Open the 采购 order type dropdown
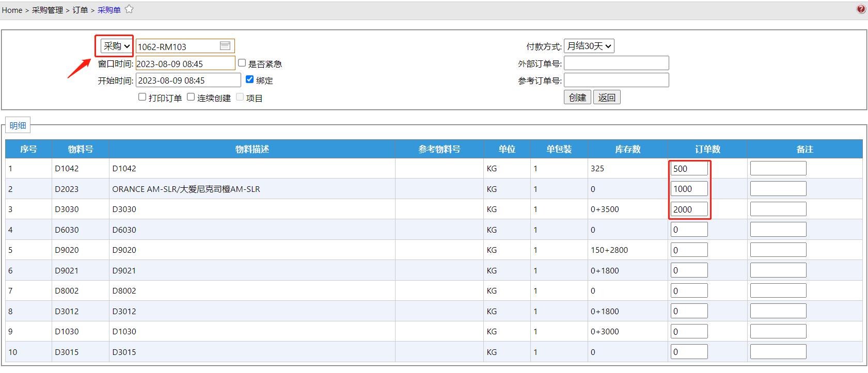The image size is (868, 373). (x=116, y=46)
